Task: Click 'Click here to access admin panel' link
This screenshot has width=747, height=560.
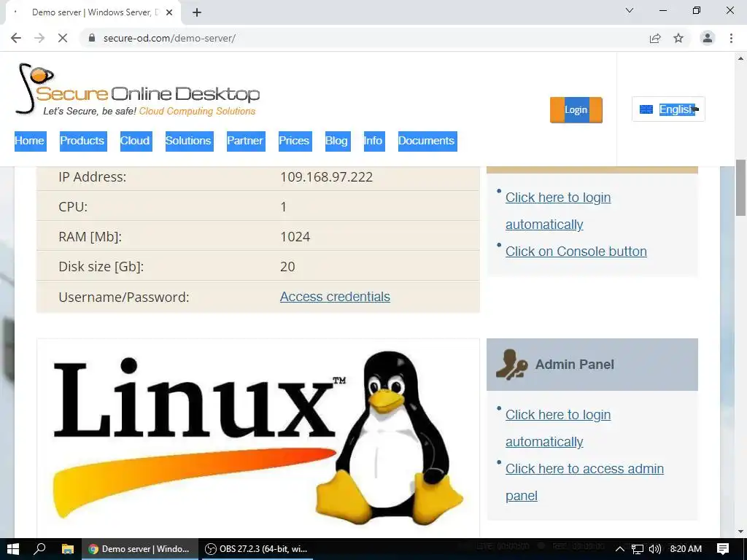Action: point(584,482)
